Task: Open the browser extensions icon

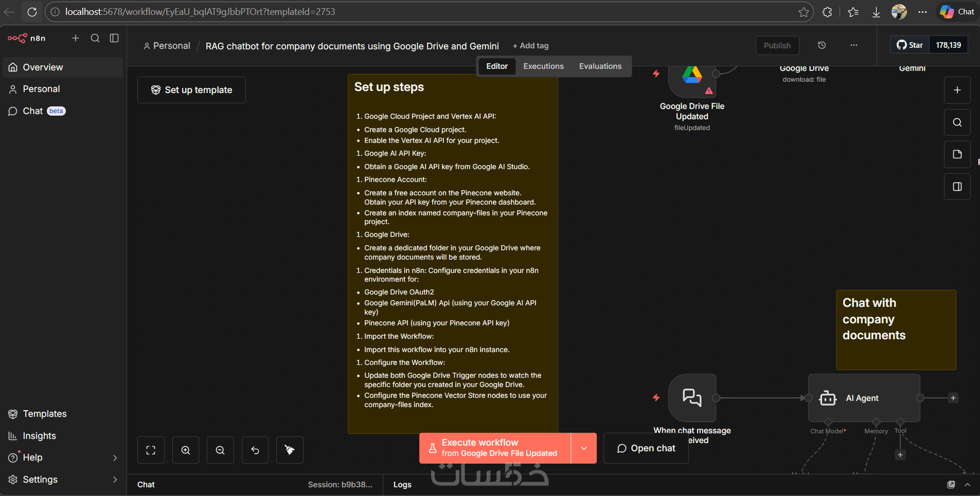Action: 827,12
